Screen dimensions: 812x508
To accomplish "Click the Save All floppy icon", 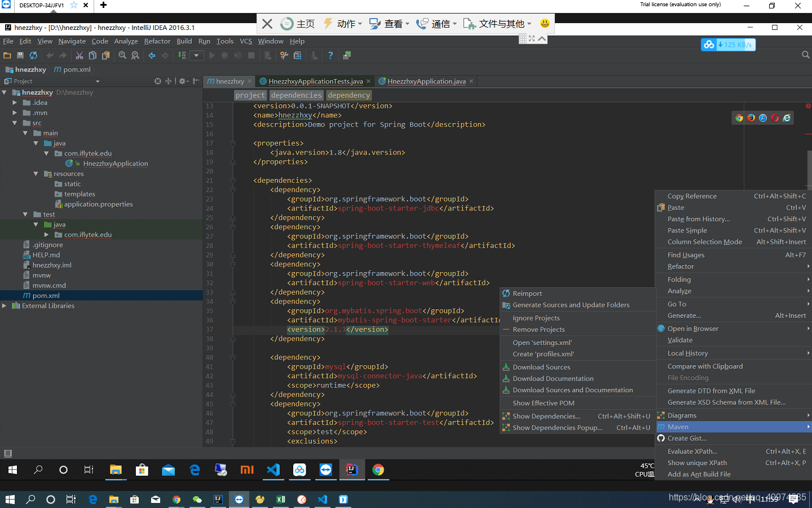I will [20, 55].
